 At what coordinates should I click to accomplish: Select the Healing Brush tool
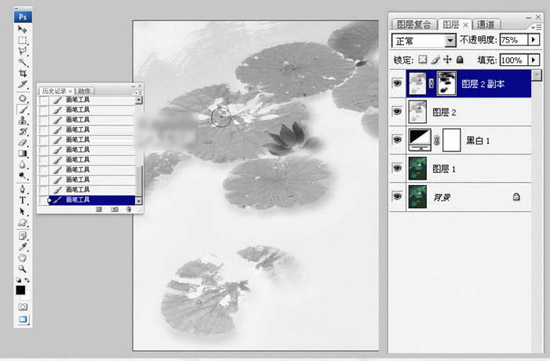pyautogui.click(x=22, y=99)
